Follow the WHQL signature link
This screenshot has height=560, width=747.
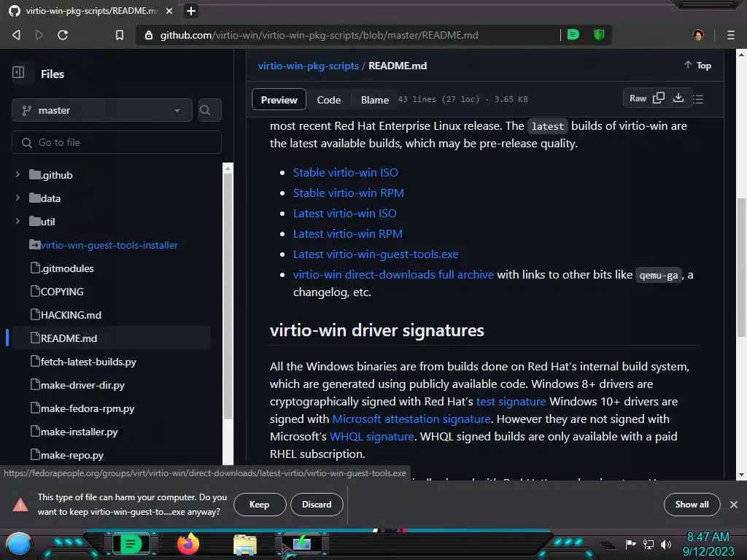click(371, 437)
